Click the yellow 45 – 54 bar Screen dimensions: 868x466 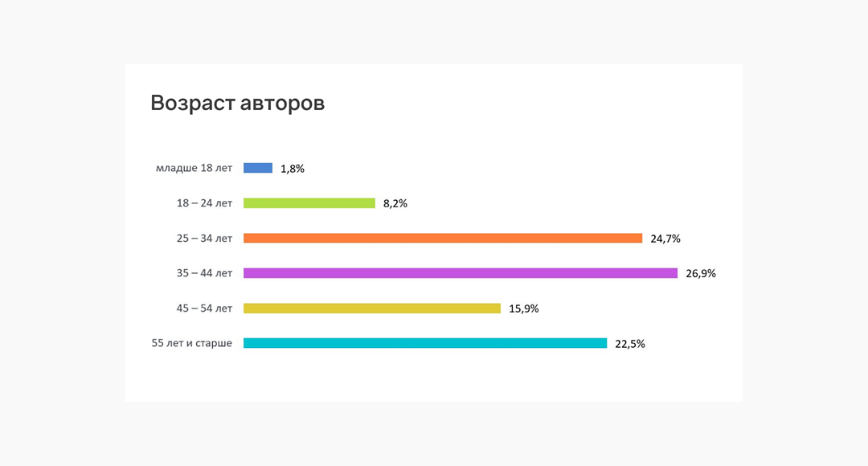click(x=372, y=309)
